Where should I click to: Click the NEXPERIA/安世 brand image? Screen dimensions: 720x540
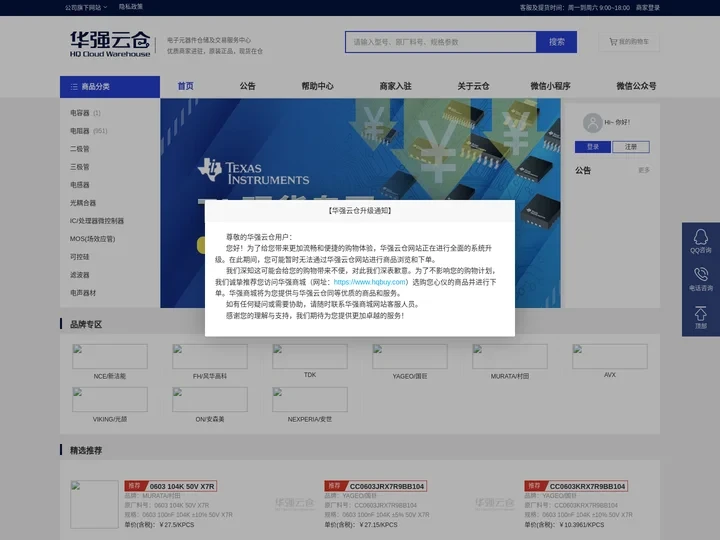click(x=310, y=399)
